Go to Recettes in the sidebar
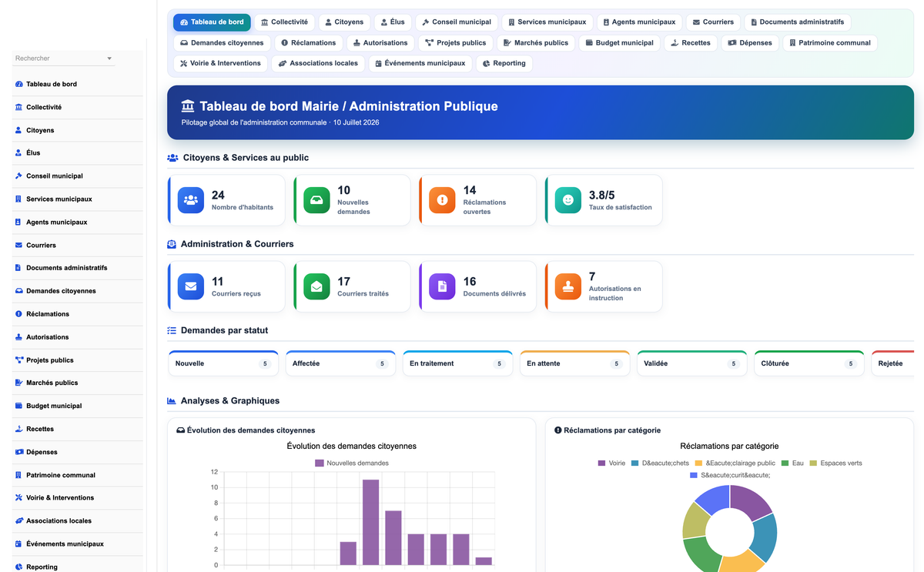 (78, 429)
